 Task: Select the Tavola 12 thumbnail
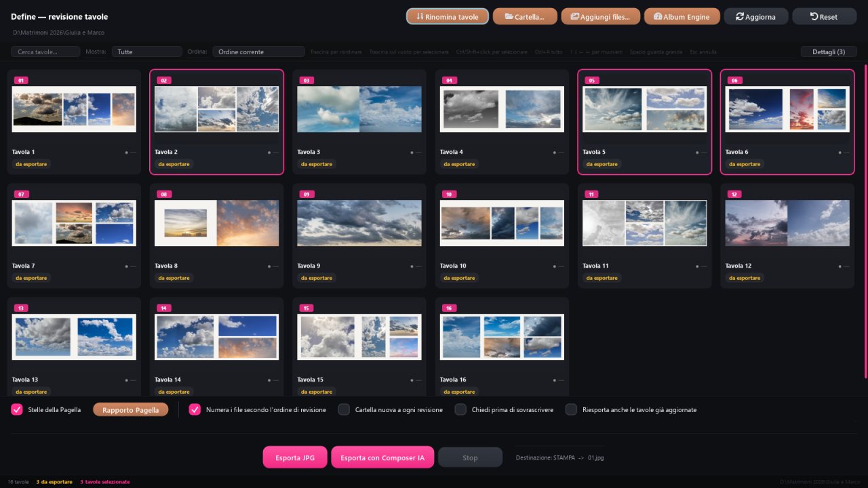(787, 223)
